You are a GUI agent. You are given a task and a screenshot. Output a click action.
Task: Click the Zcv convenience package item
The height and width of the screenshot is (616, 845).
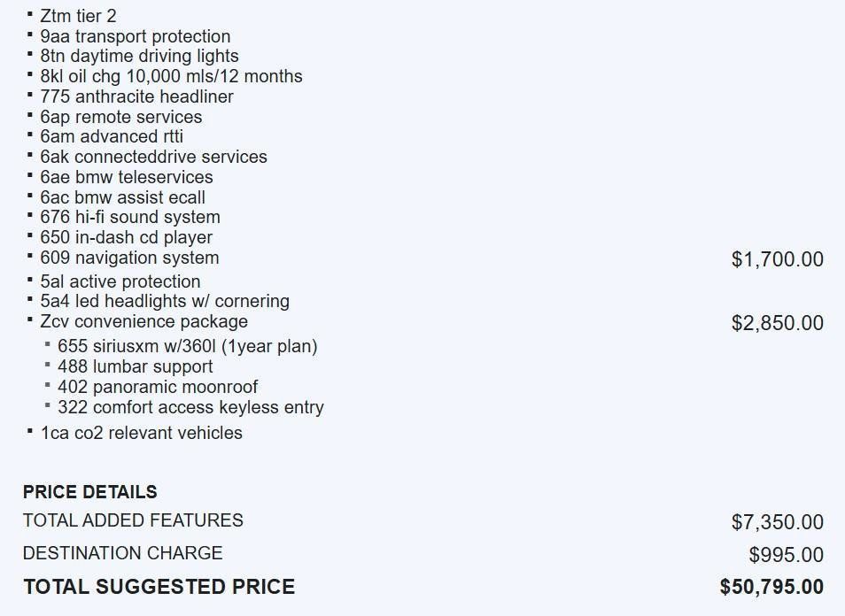[143, 321]
